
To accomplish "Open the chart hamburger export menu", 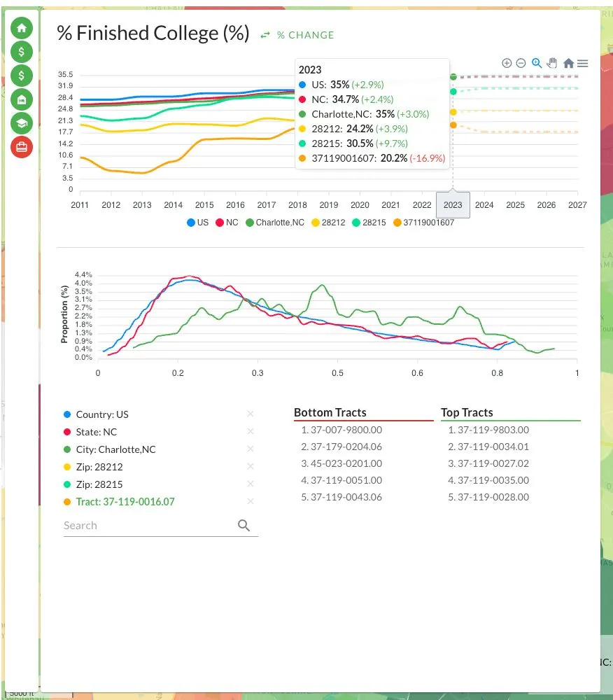I will tap(582, 64).
